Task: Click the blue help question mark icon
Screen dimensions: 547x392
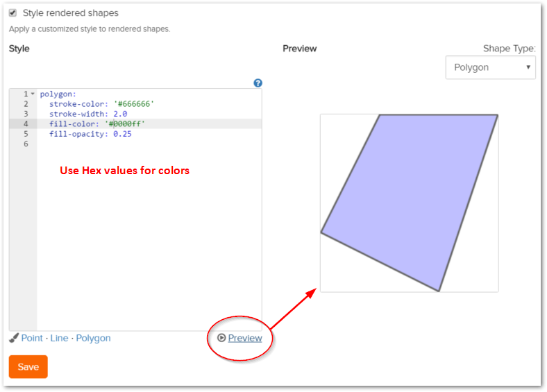Action: pyautogui.click(x=258, y=83)
